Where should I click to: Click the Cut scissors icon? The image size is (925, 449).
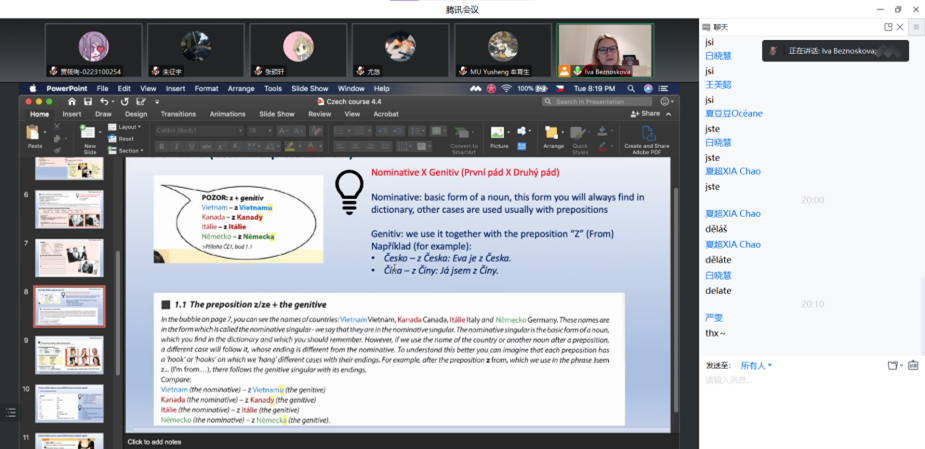(57, 126)
